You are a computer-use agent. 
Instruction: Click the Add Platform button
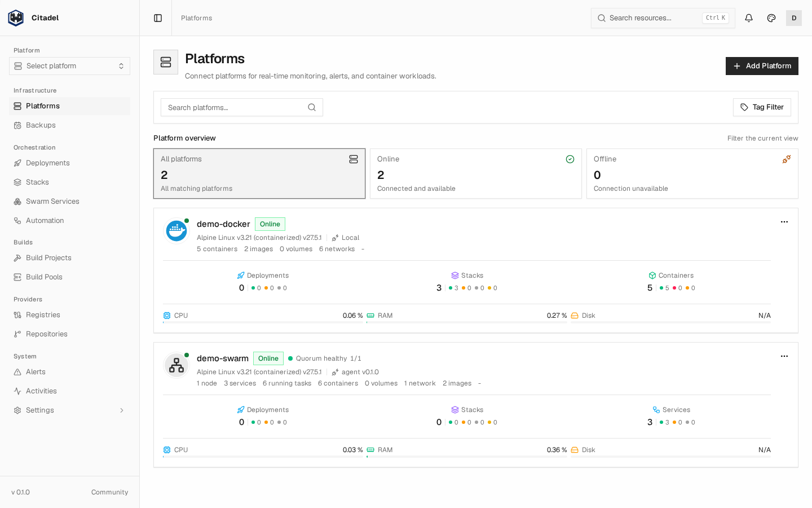[762, 66]
